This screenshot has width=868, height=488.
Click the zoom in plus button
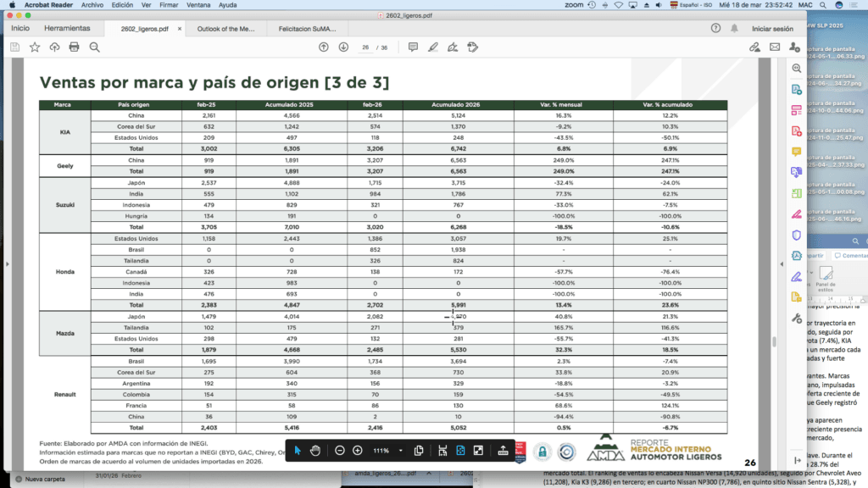click(x=357, y=450)
